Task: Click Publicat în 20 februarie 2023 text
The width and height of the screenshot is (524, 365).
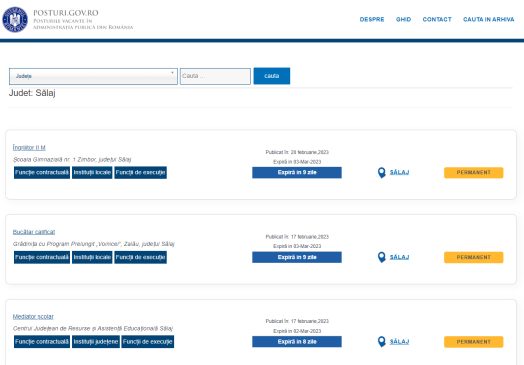Action: coord(297,152)
